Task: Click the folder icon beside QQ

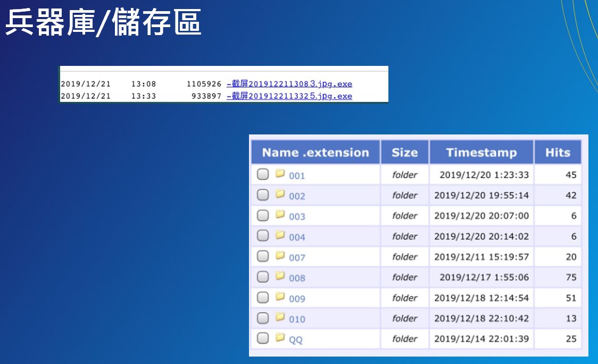Action: click(280, 337)
